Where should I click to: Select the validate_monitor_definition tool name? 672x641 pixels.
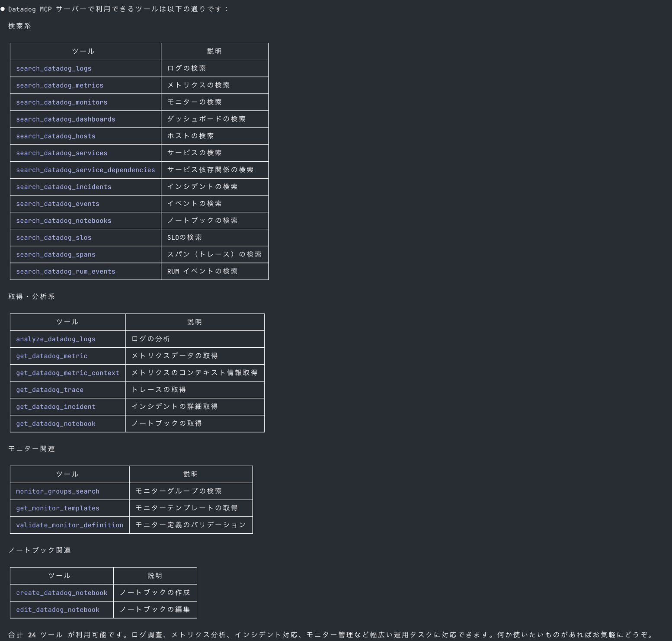(70, 525)
